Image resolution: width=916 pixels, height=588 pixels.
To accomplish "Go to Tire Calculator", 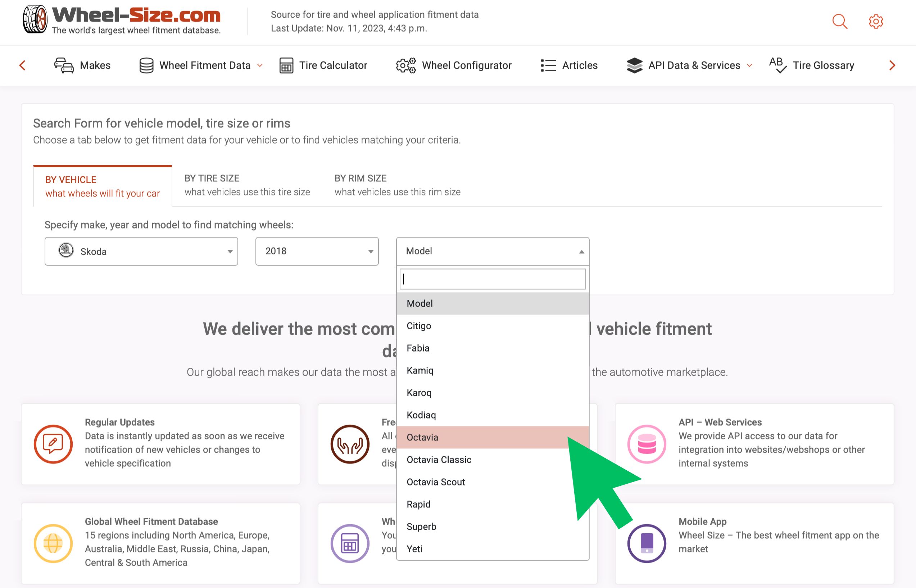I will click(333, 65).
